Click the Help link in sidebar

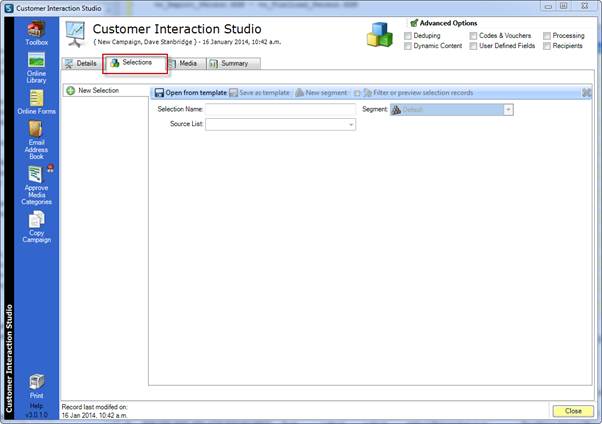coord(36,406)
